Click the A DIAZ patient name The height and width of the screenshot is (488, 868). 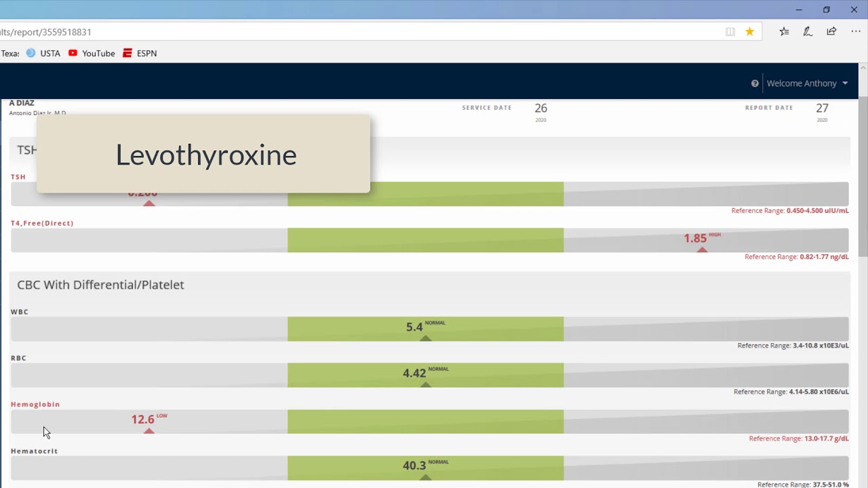pos(22,103)
